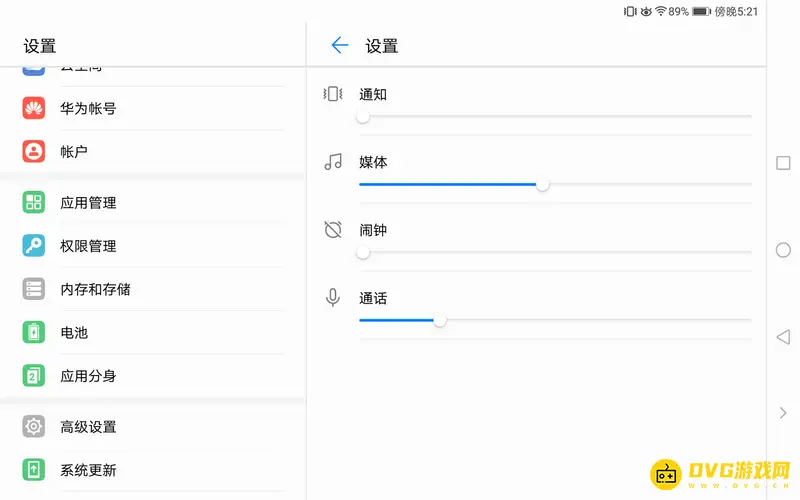Tap the 媒体 volume label

pyautogui.click(x=373, y=162)
